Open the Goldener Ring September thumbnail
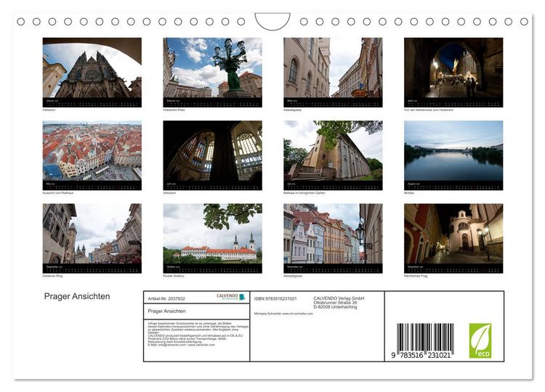Image resolution: width=545 pixels, height=392 pixels. [x=92, y=238]
